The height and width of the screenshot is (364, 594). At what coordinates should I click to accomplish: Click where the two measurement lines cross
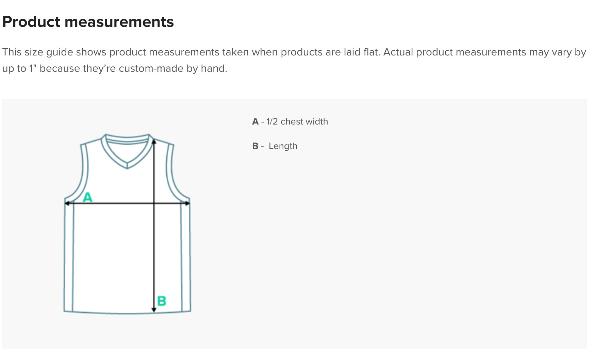tap(154, 203)
